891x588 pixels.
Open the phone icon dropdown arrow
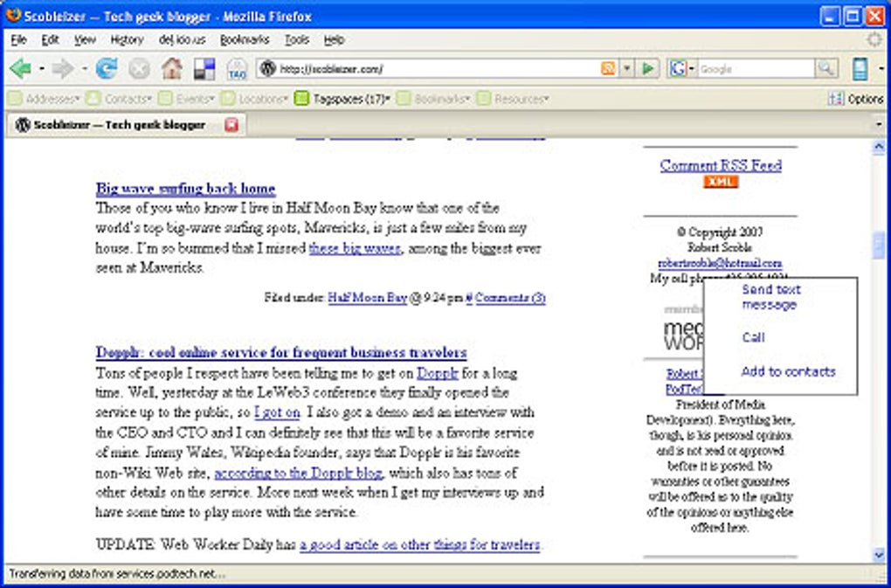point(881,69)
